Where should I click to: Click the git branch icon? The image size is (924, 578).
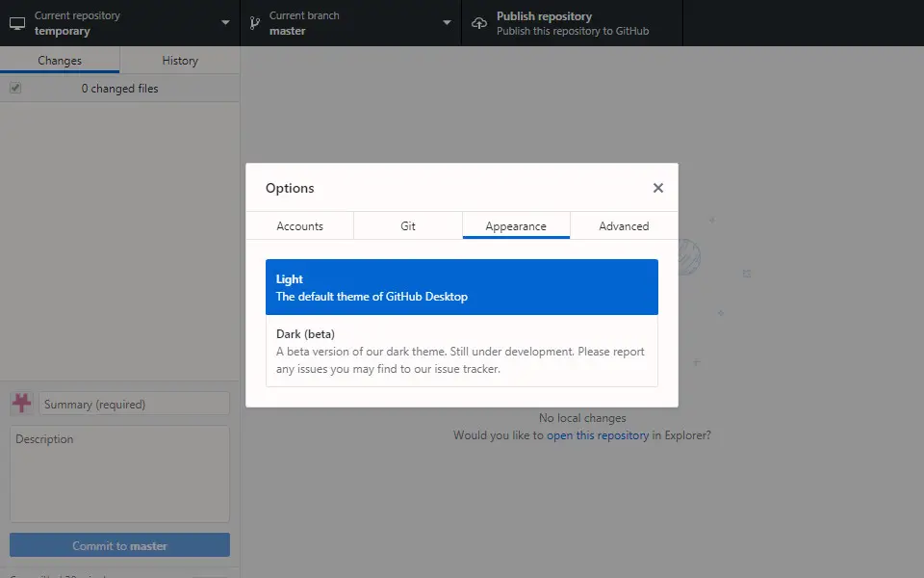click(x=254, y=23)
